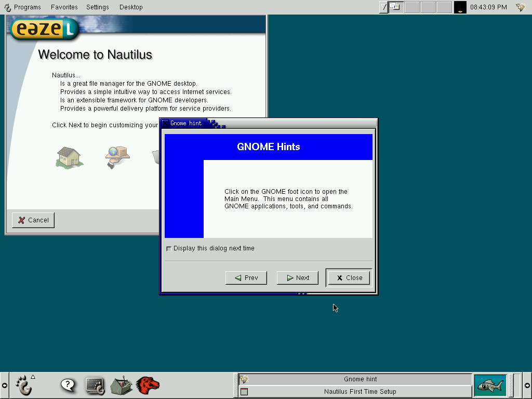Go to the next GNOME hint
This screenshot has height=399, width=532.
coord(298,278)
